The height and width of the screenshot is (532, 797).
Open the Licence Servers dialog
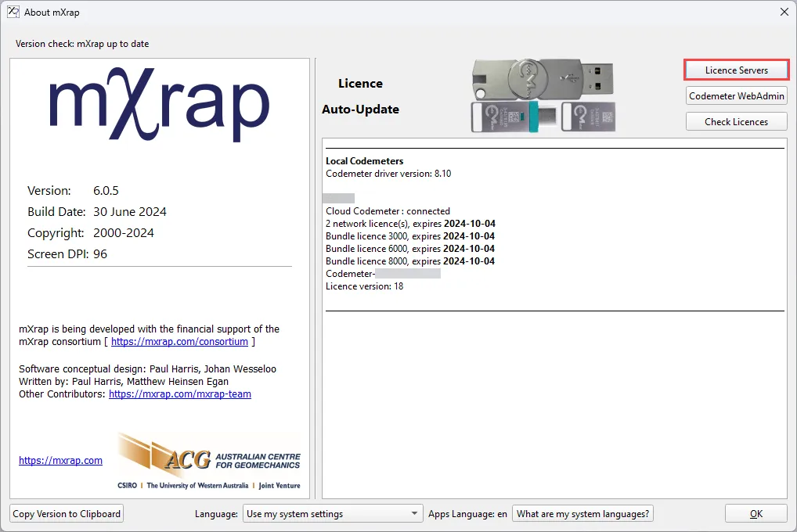click(736, 70)
